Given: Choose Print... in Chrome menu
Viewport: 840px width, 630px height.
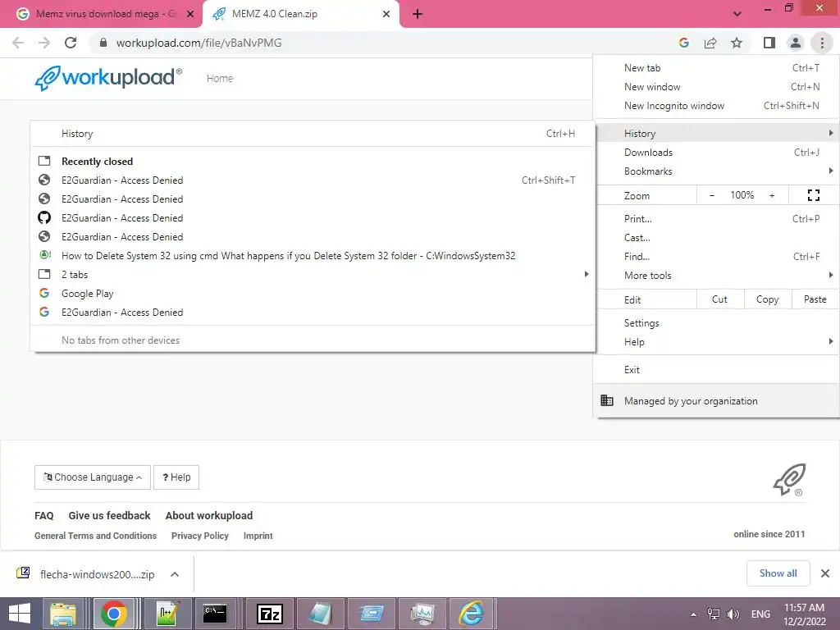Looking at the screenshot, I should tap(717, 218).
